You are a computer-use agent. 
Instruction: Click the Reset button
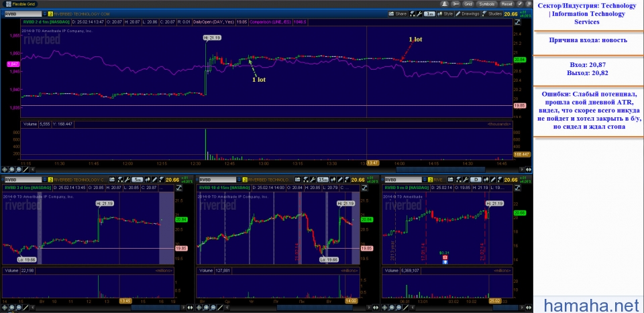(x=507, y=4)
